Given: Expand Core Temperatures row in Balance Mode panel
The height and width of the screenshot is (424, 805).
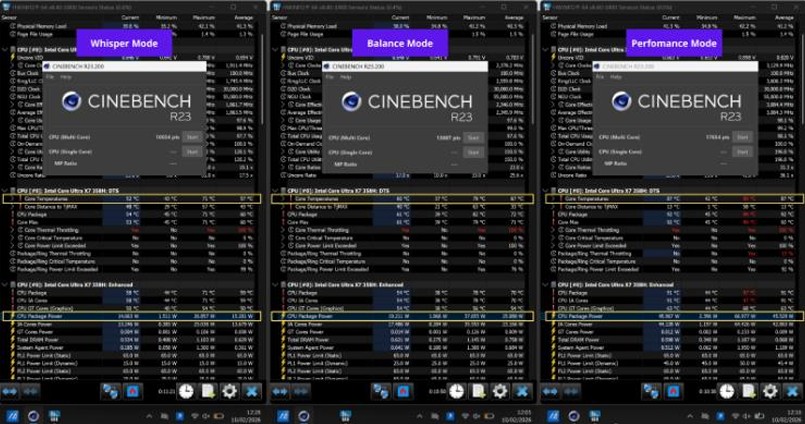Looking at the screenshot, I should coord(283,199).
